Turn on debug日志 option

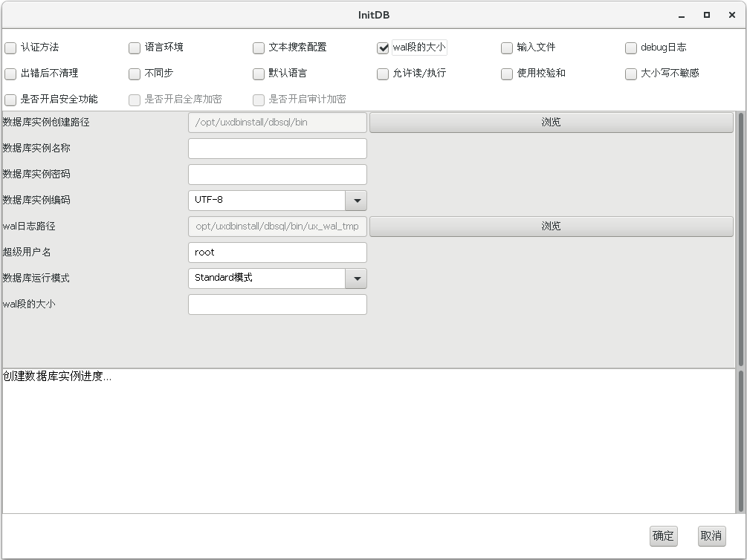[x=631, y=48]
